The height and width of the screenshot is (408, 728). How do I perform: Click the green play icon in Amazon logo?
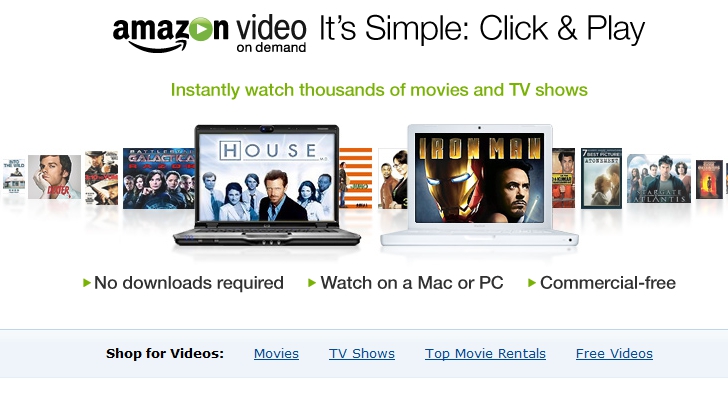[200, 30]
